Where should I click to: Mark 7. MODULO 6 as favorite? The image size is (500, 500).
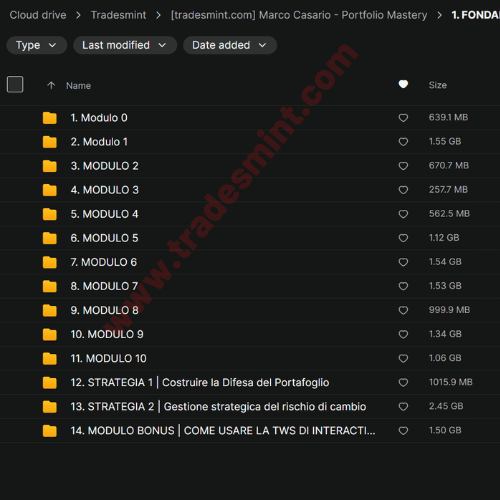(403, 262)
